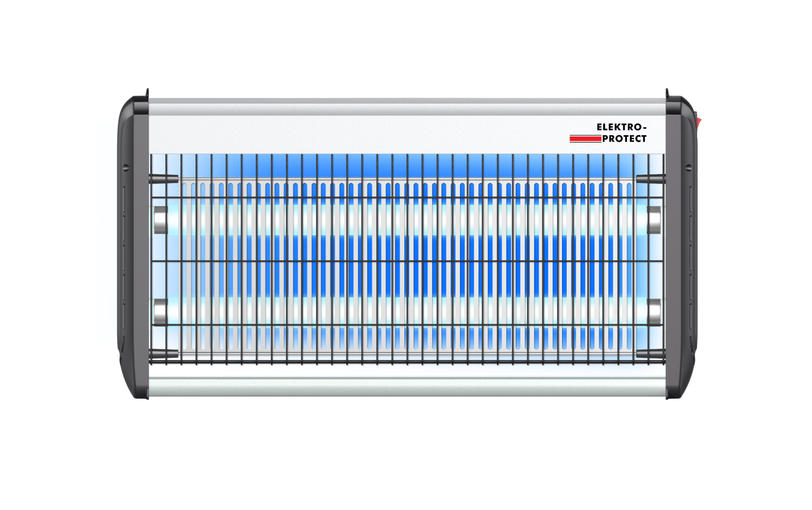Click the top-right hanging hook
This screenshot has width=812, height=510.
pyautogui.click(x=667, y=93)
